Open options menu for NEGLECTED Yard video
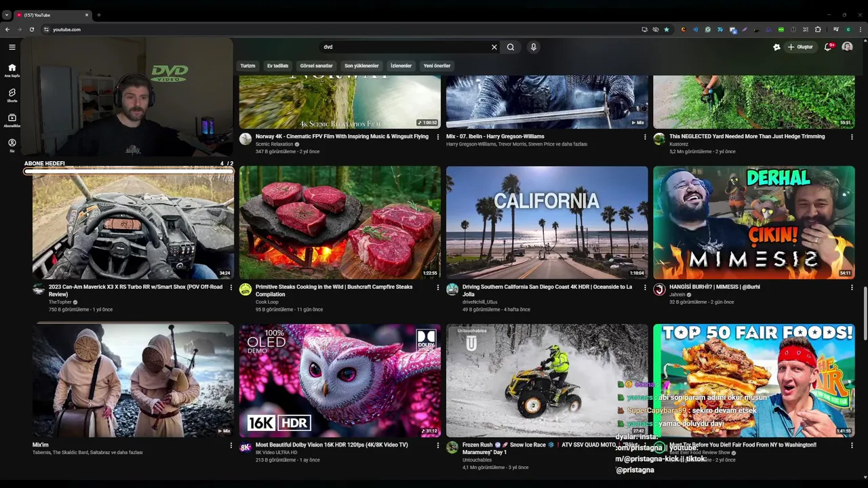The height and width of the screenshot is (488, 868). (x=852, y=137)
